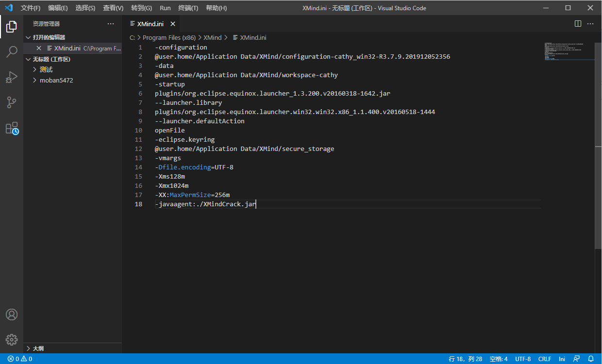The height and width of the screenshot is (364, 602).
Task: Click on the -configuration line
Action: 181,47
